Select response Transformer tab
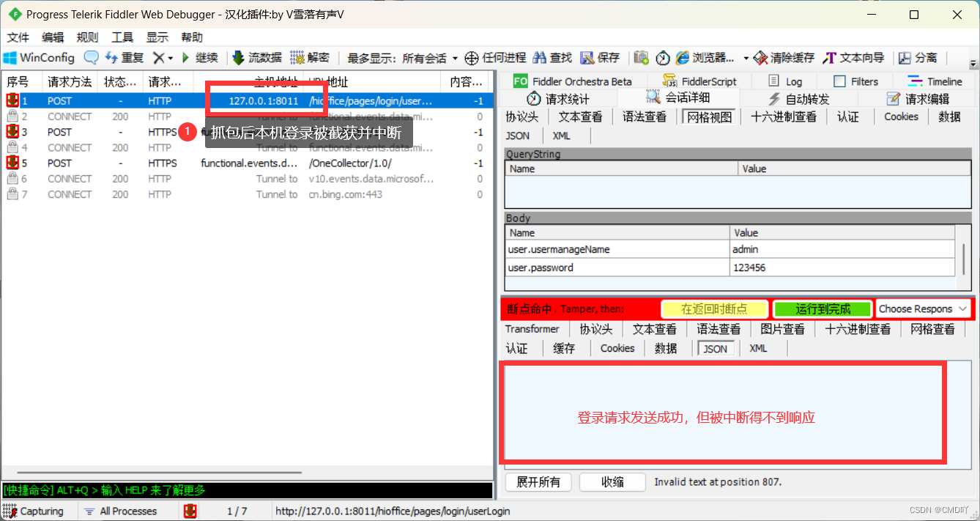This screenshot has height=521, width=980. pos(532,329)
